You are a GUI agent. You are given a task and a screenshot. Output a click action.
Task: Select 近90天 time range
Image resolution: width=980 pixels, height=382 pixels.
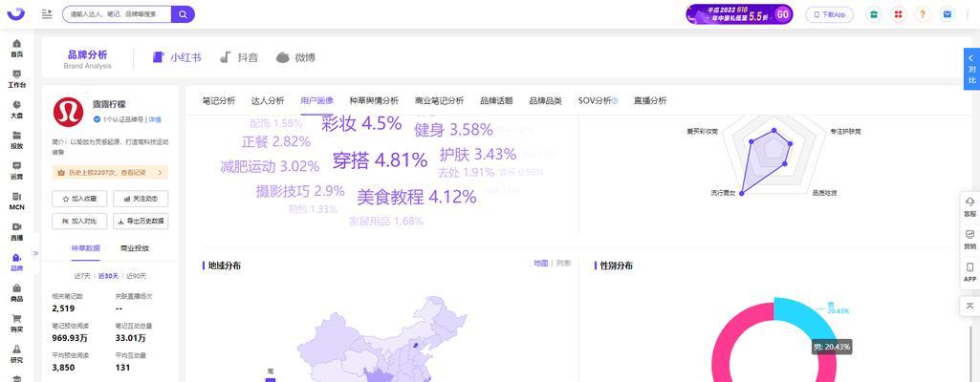point(136,276)
